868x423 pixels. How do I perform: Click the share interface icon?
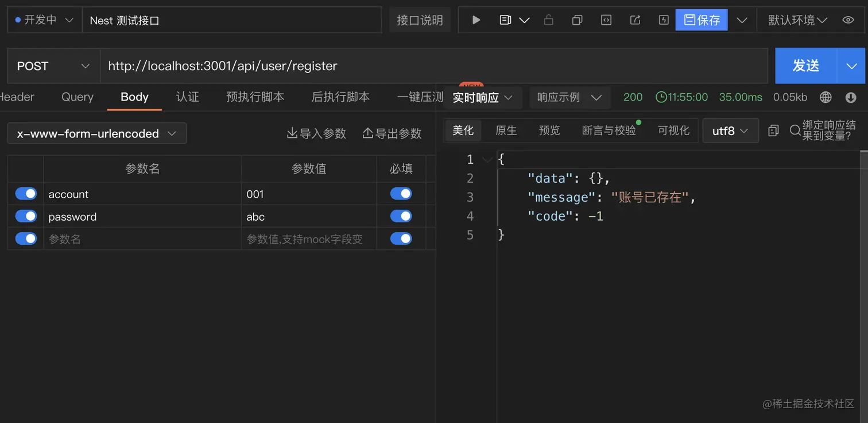(635, 20)
